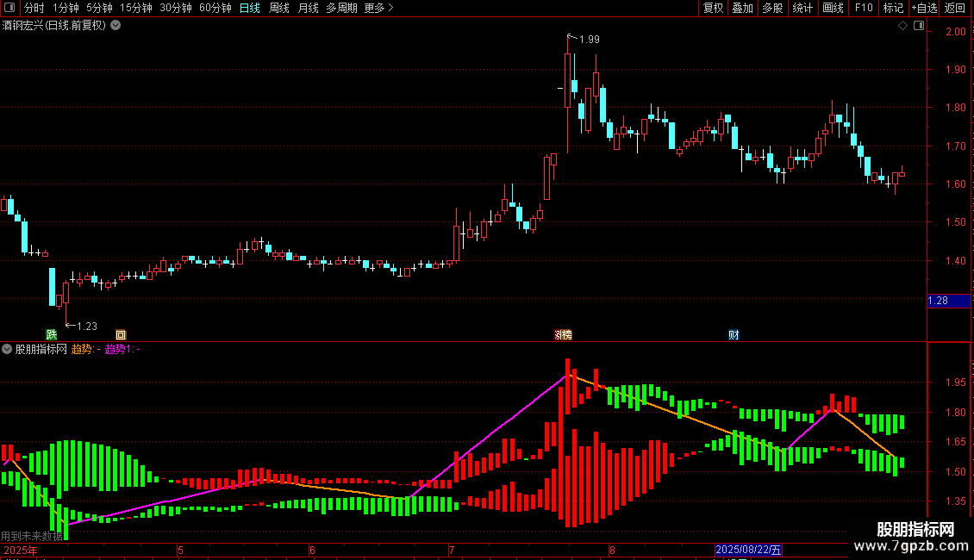The width and height of the screenshot is (974, 560).
Task: Toggle the left sidebar panel icon
Action: tap(9, 8)
